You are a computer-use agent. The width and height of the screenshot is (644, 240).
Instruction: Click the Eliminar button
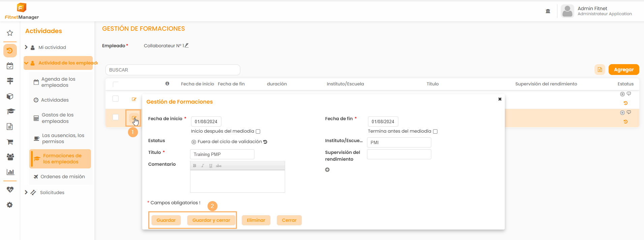click(x=256, y=220)
